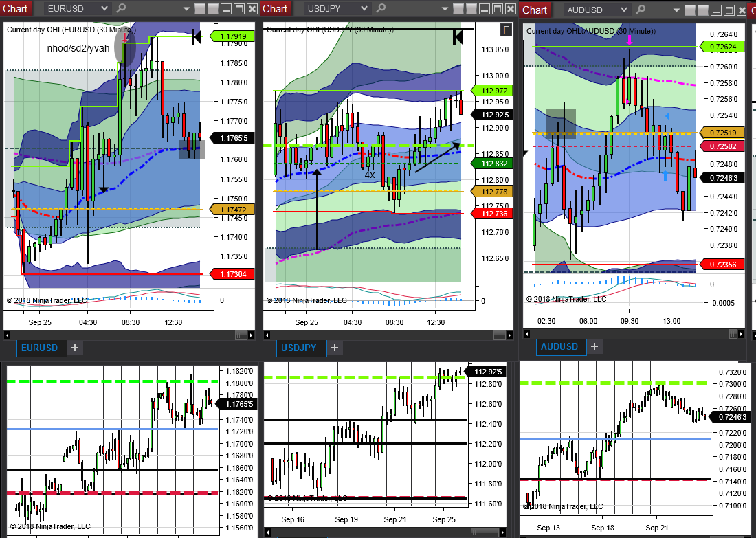Screen dimensions: 756x538
Task: Click the search magnifier in EURUSD window
Action: 121,8
